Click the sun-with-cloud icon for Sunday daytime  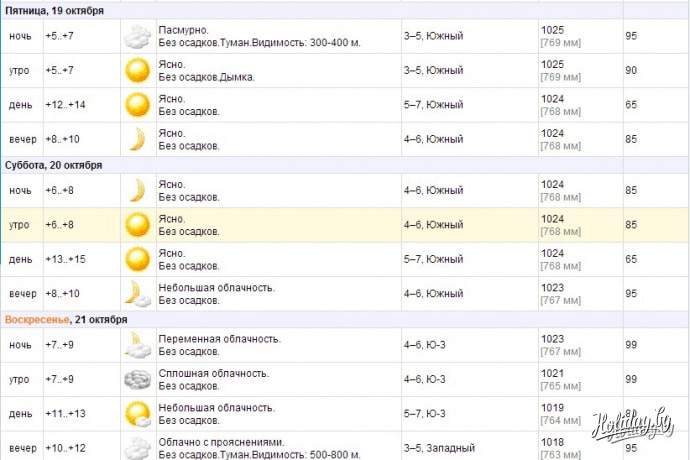tap(135, 413)
